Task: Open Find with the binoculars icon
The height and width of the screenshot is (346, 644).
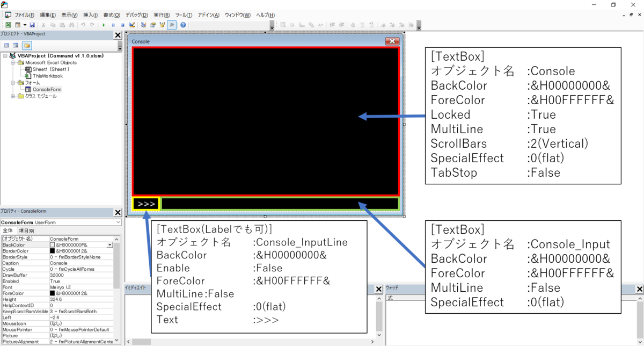Action: click(x=71, y=25)
